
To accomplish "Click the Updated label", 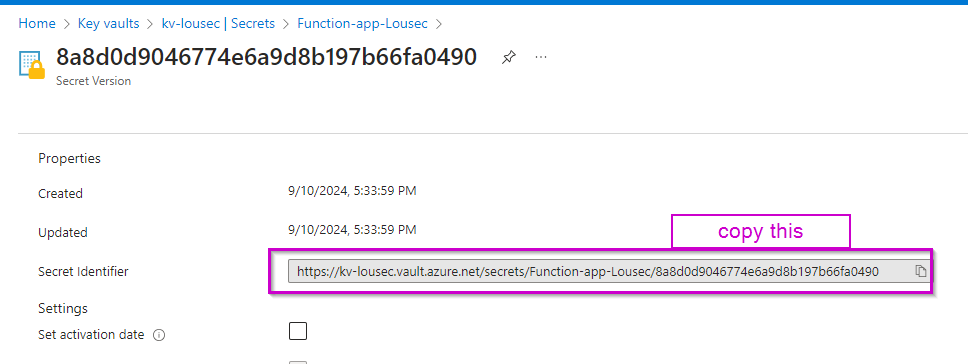I will click(63, 233).
